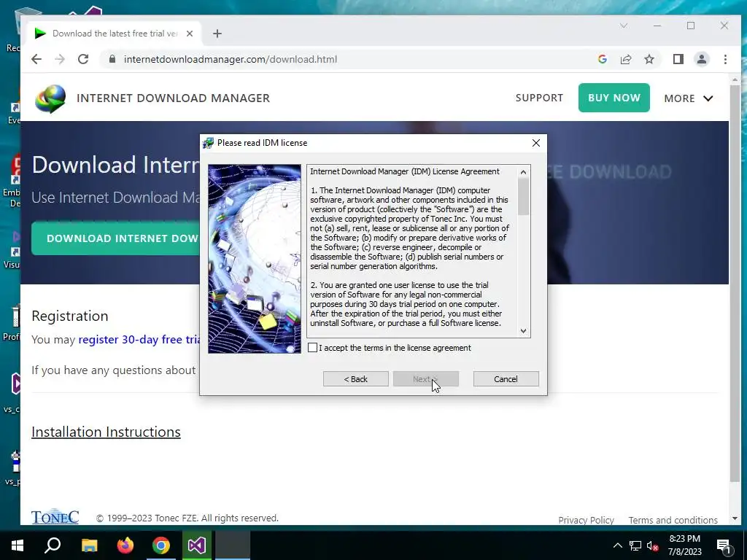Viewport: 747px width, 560px height.
Task: Click the IDM installer taskbar button
Action: pyautogui.click(x=233, y=545)
